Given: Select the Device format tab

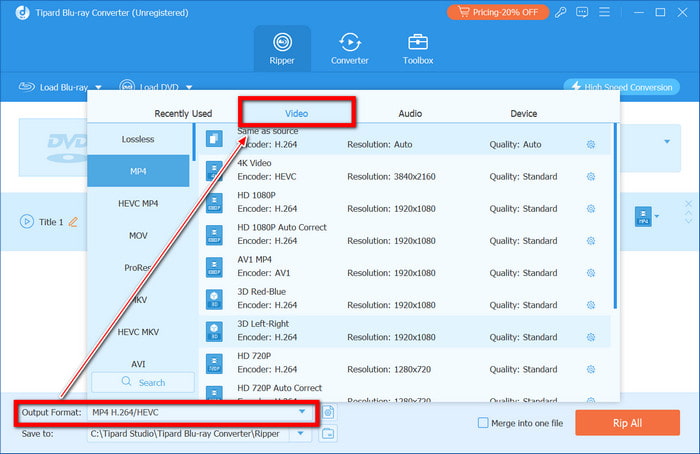Looking at the screenshot, I should (x=524, y=113).
